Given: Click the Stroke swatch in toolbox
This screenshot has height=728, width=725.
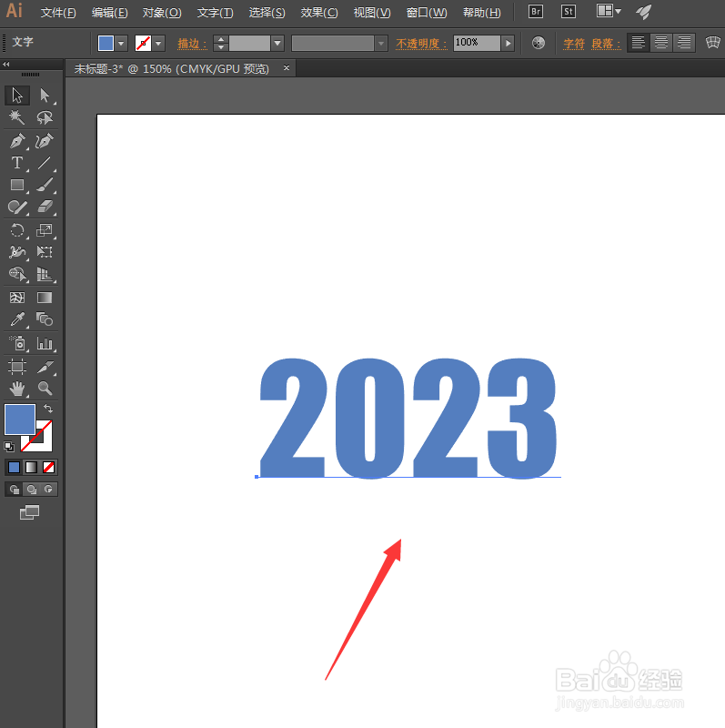Looking at the screenshot, I should pyautogui.click(x=44, y=443).
